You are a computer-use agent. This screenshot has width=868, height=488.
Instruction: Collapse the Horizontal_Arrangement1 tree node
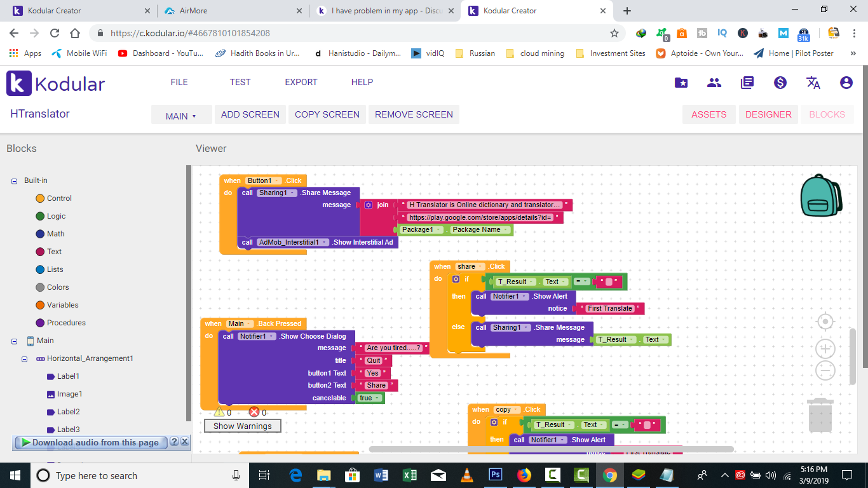click(25, 359)
